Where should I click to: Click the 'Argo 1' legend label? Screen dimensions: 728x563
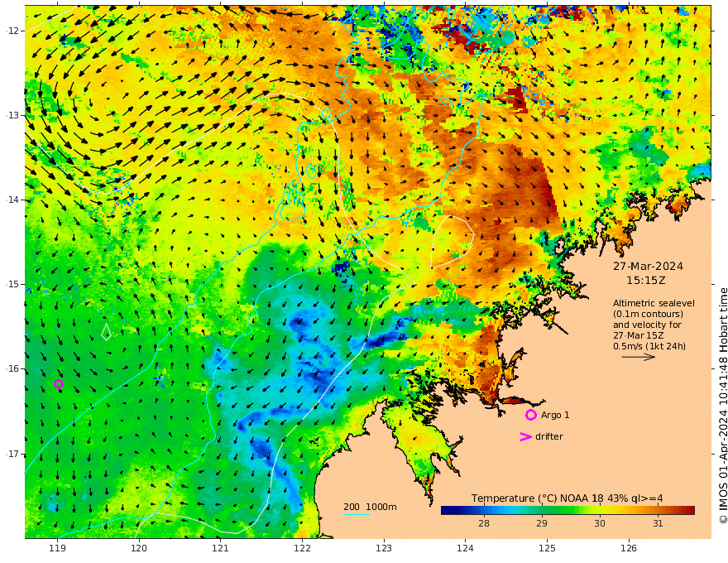[x=555, y=415]
